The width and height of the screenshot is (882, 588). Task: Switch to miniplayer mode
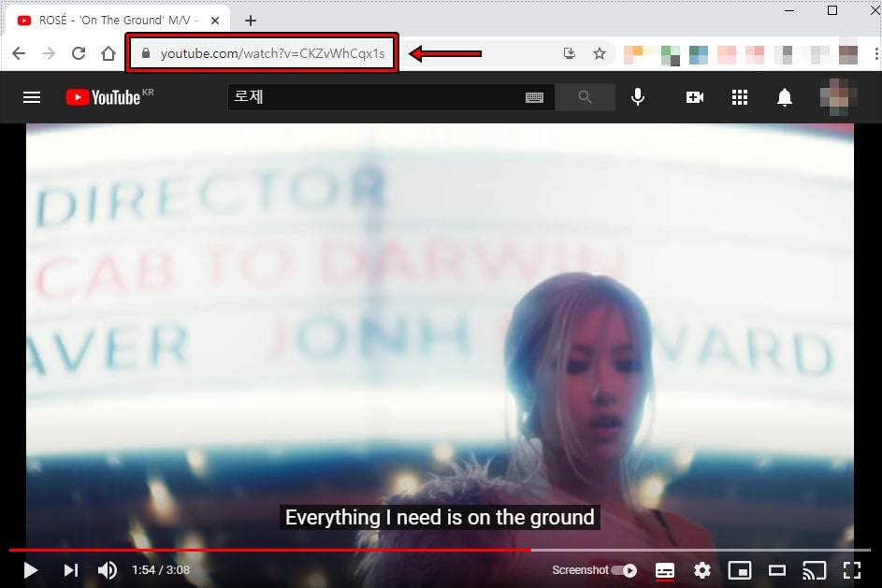tap(740, 570)
